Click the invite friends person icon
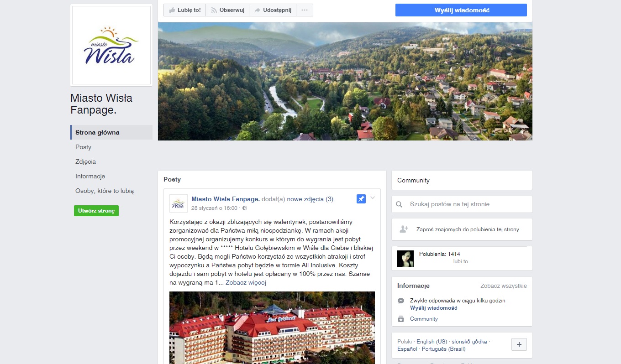The image size is (621, 364). (x=404, y=229)
